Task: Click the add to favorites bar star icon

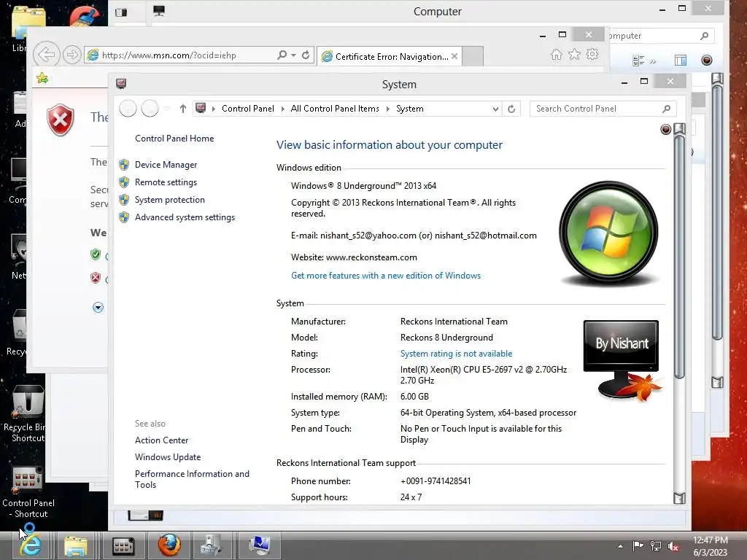Action: point(42,77)
